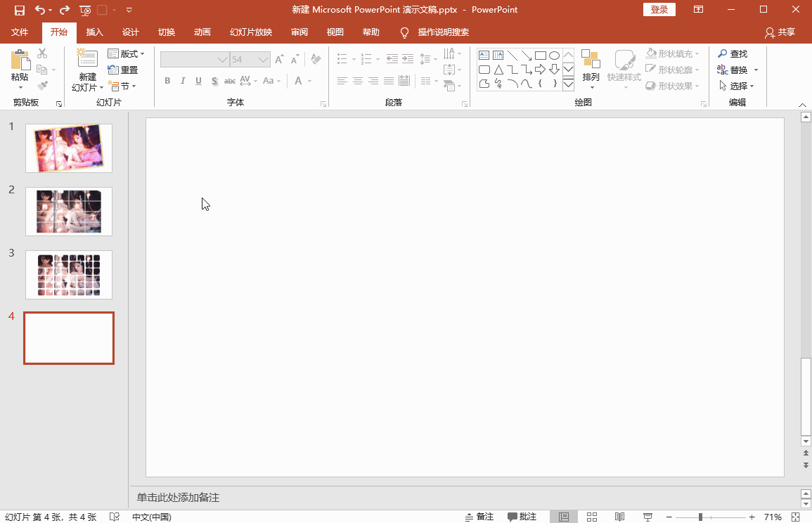This screenshot has height=523, width=812.
Task: Expand the Layout (版式) dropdown
Action: tap(126, 53)
